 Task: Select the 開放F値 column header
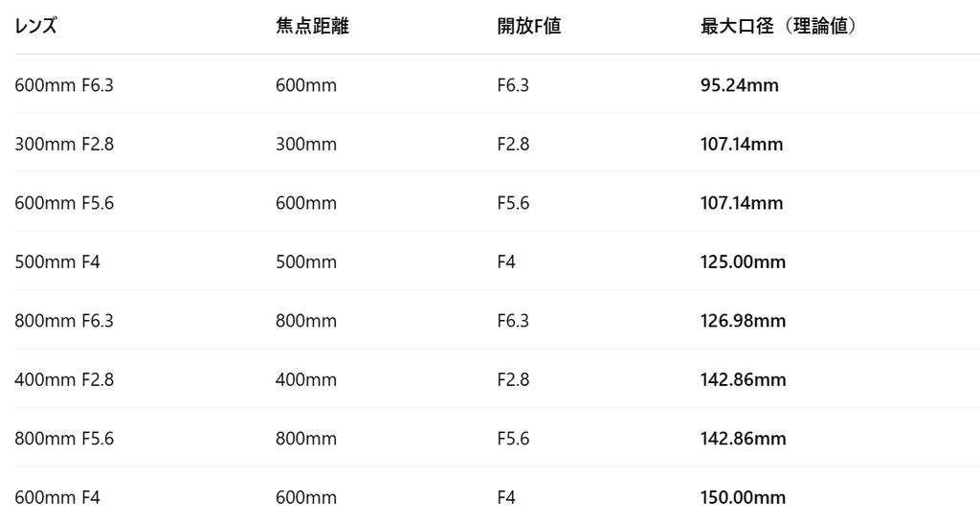pos(528,27)
